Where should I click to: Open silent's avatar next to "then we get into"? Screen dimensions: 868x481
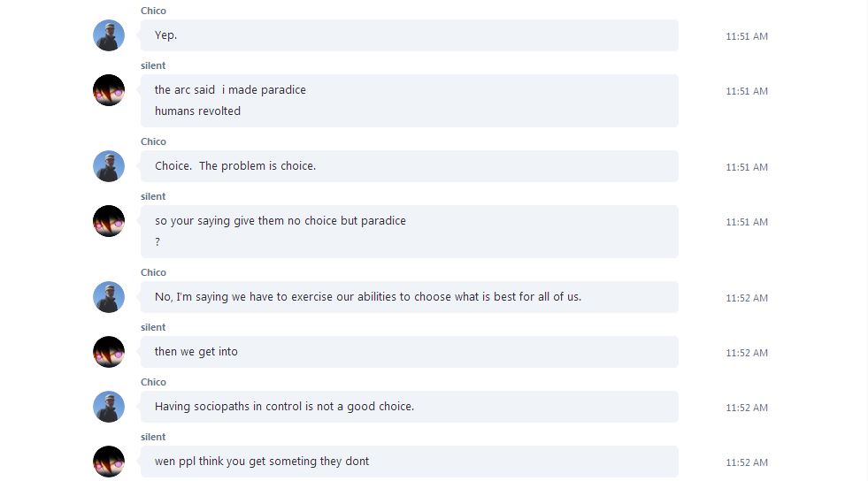point(109,352)
